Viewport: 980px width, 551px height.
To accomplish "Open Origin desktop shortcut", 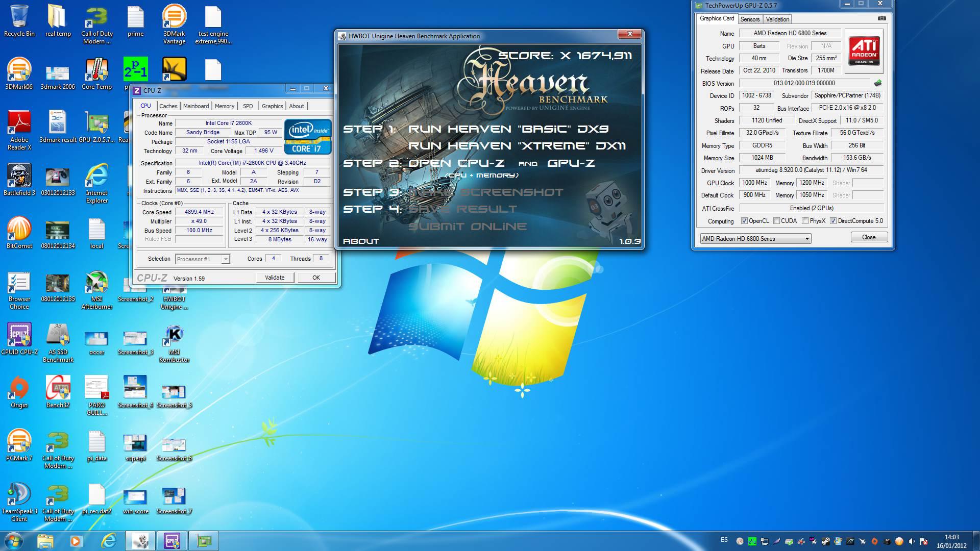I will 19,392.
